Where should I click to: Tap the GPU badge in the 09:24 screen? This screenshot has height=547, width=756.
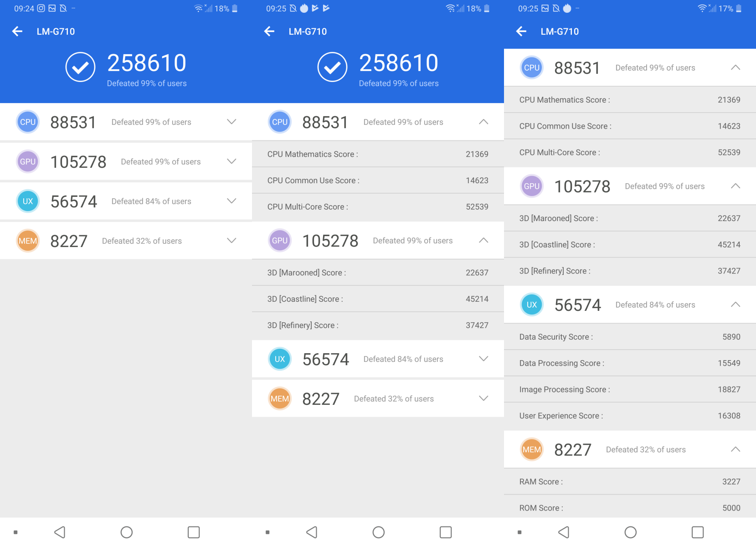coord(28,161)
